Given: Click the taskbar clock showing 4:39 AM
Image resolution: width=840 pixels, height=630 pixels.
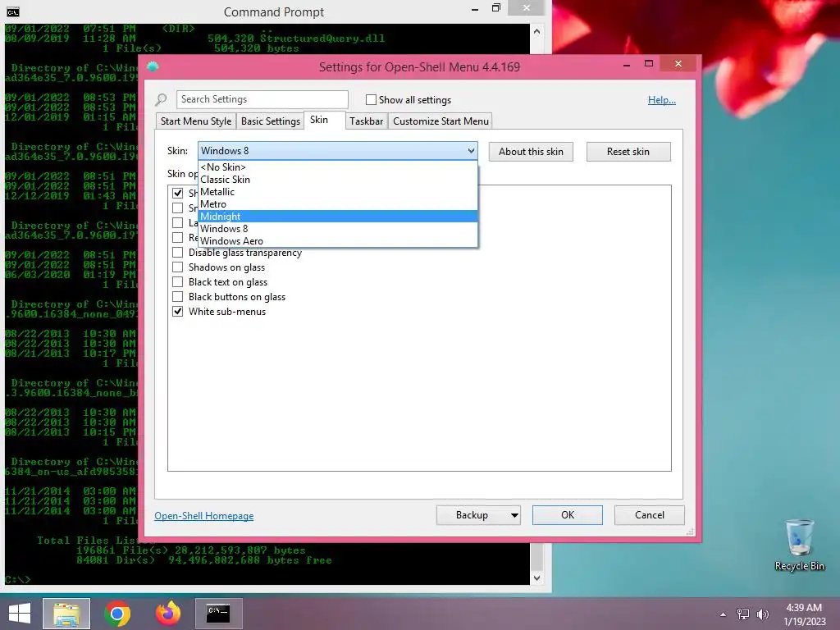Looking at the screenshot, I should coord(804,614).
